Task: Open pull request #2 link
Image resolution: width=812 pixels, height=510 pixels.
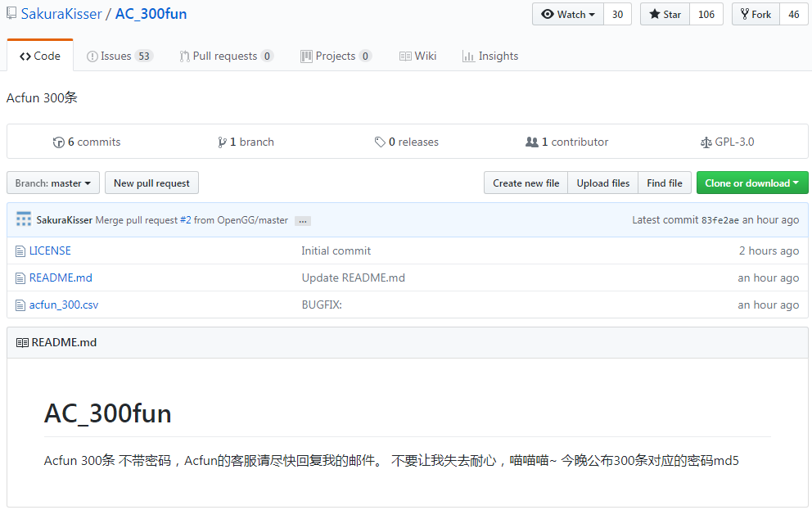Action: (x=185, y=220)
